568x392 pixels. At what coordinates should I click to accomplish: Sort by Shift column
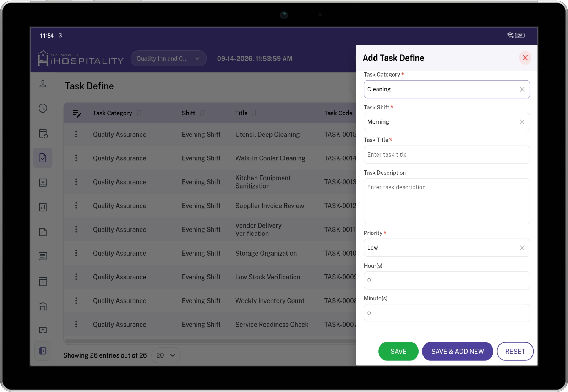202,113
